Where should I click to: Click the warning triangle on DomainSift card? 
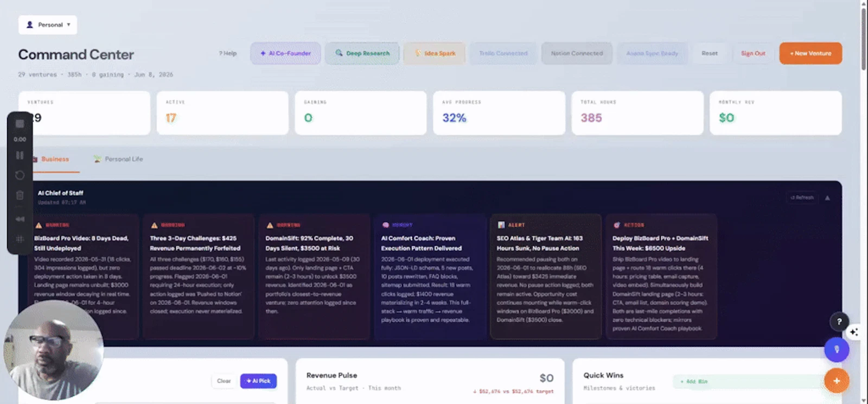(x=270, y=225)
